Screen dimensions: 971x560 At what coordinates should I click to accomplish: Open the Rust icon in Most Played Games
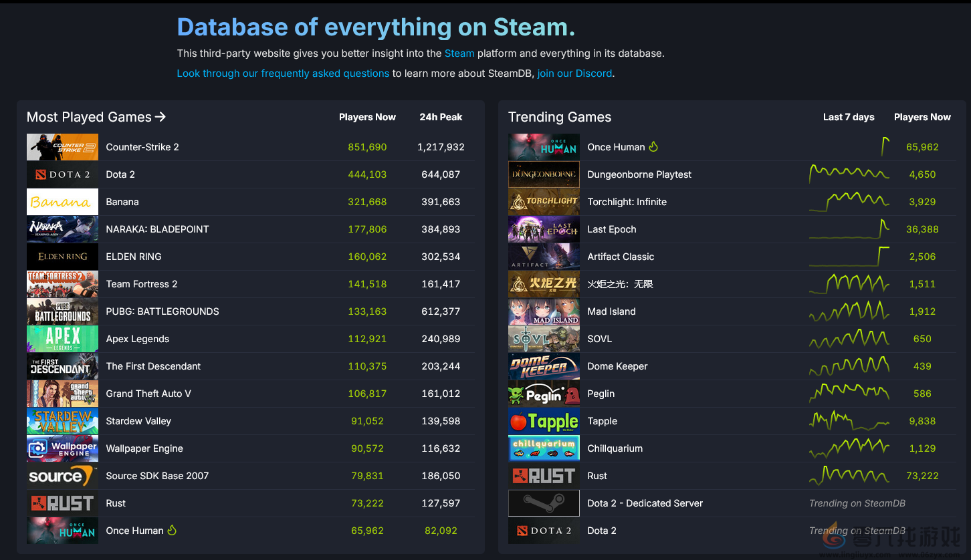[x=62, y=503]
